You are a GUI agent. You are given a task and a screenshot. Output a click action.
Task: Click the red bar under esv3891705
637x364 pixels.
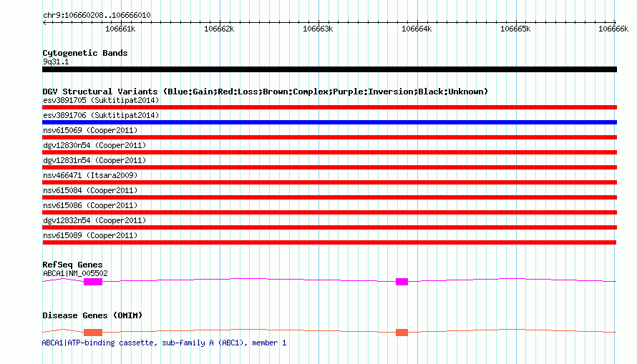(329, 107)
